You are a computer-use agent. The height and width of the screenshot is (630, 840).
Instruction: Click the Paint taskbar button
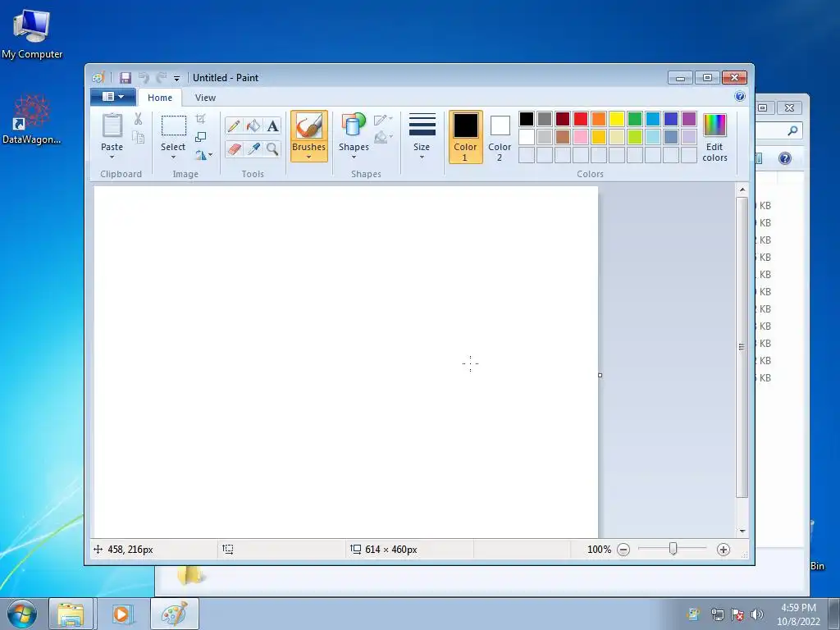point(175,614)
